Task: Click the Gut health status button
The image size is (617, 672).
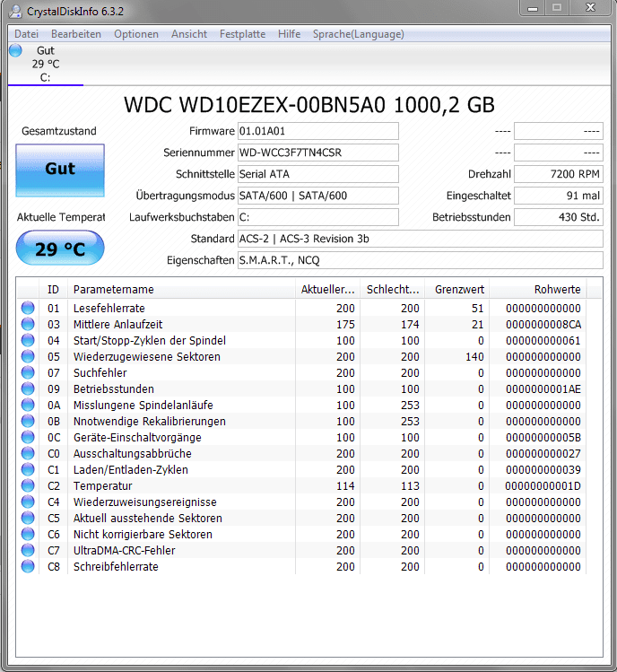Action: (60, 170)
